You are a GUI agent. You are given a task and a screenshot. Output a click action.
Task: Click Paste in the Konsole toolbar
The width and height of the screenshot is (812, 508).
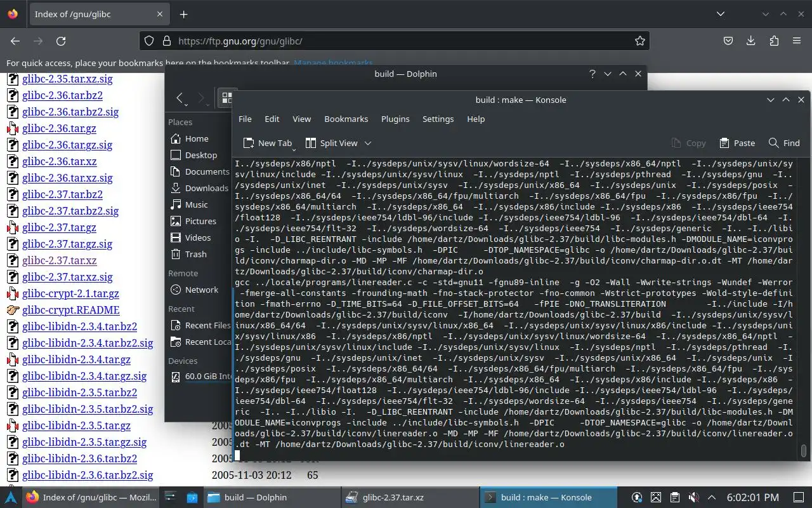(x=737, y=143)
